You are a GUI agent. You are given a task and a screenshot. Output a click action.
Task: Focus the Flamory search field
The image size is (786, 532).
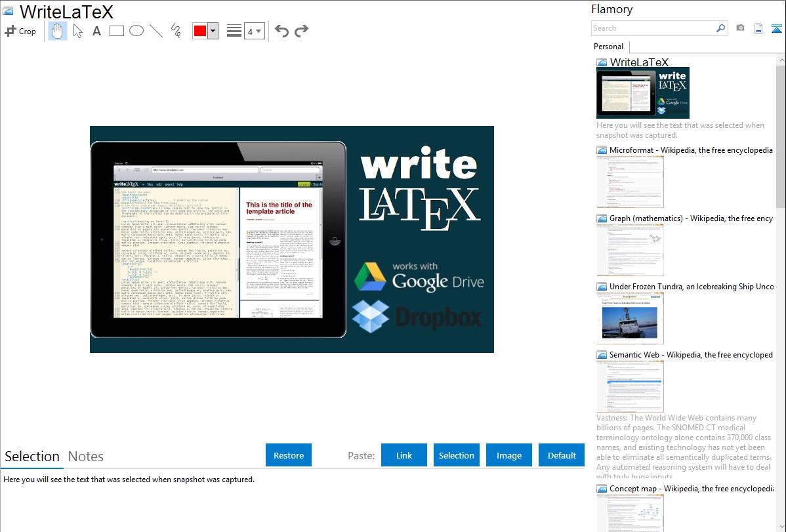coord(653,28)
